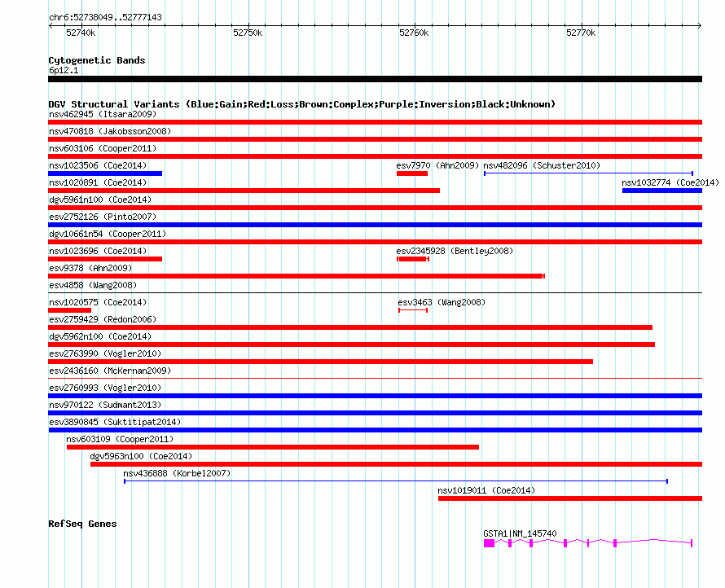Click the nsv970122 (Sudmant2013) label
This screenshot has height=588, width=725.
point(105,405)
